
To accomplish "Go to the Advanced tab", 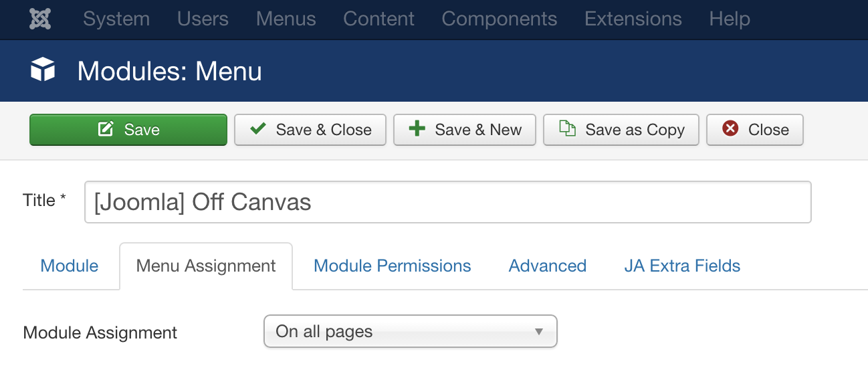I will pyautogui.click(x=548, y=266).
